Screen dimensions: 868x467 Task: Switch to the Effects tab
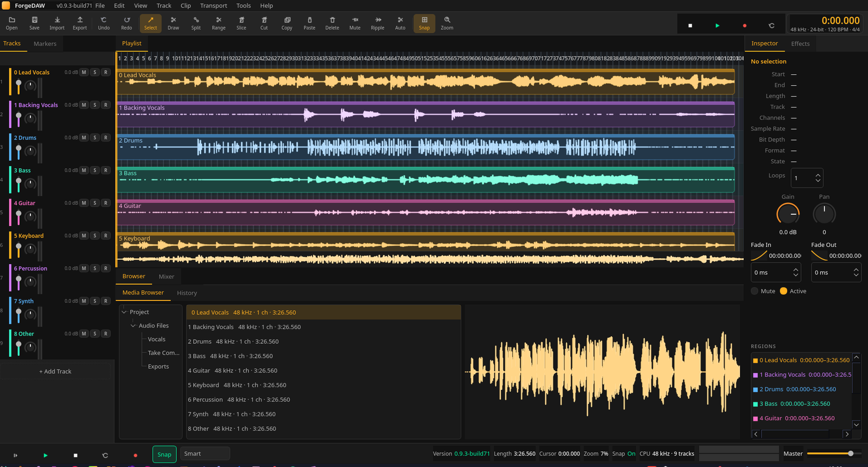800,44
